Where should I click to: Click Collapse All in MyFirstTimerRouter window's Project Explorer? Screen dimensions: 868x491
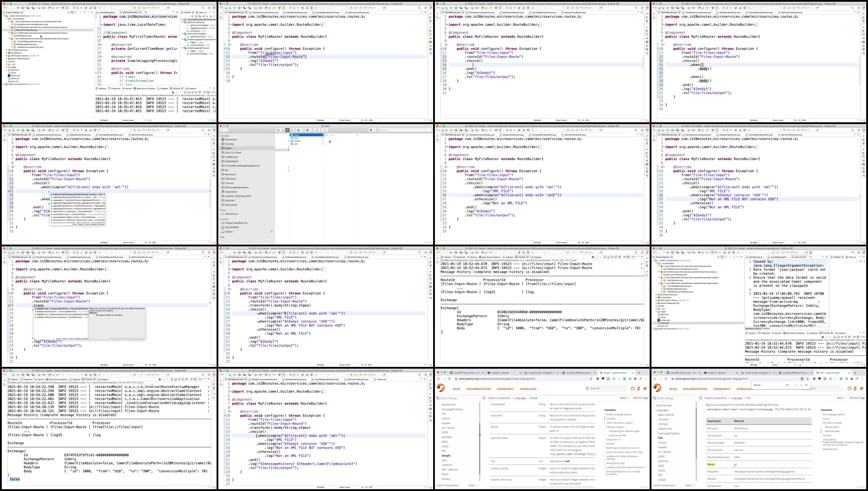tap(69, 13)
